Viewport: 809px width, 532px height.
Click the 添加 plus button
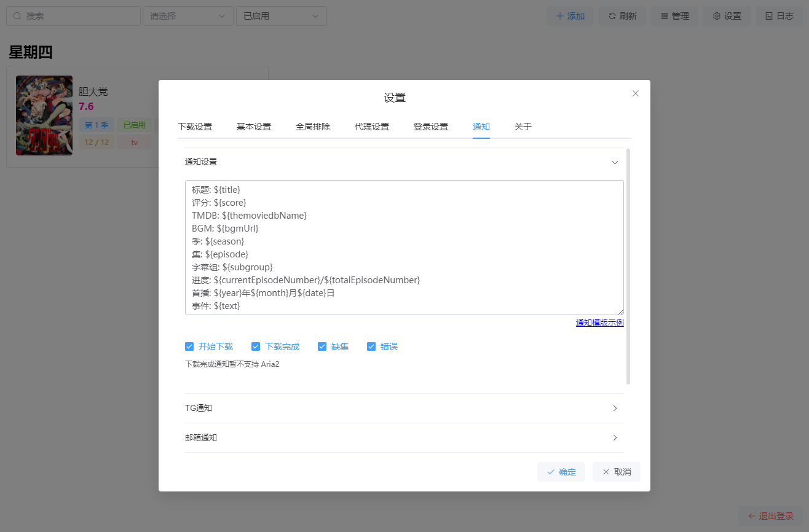coord(570,16)
